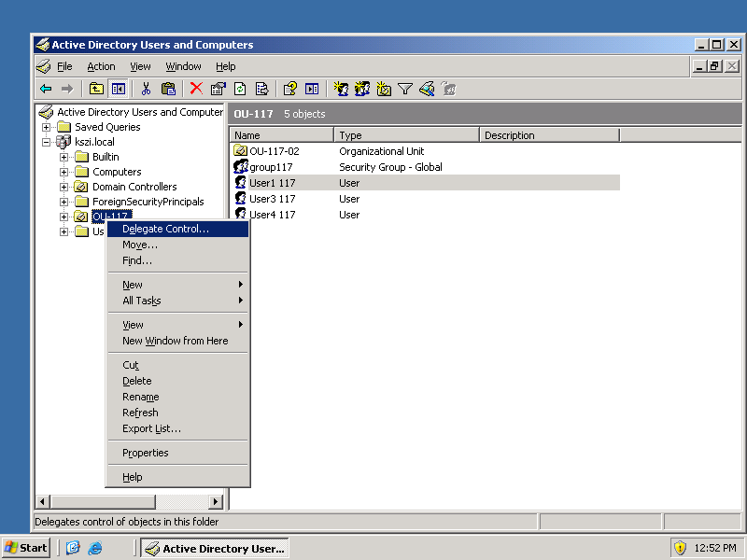The height and width of the screenshot is (560, 747).
Task: Click the Export List toolbar icon
Action: 262,89
